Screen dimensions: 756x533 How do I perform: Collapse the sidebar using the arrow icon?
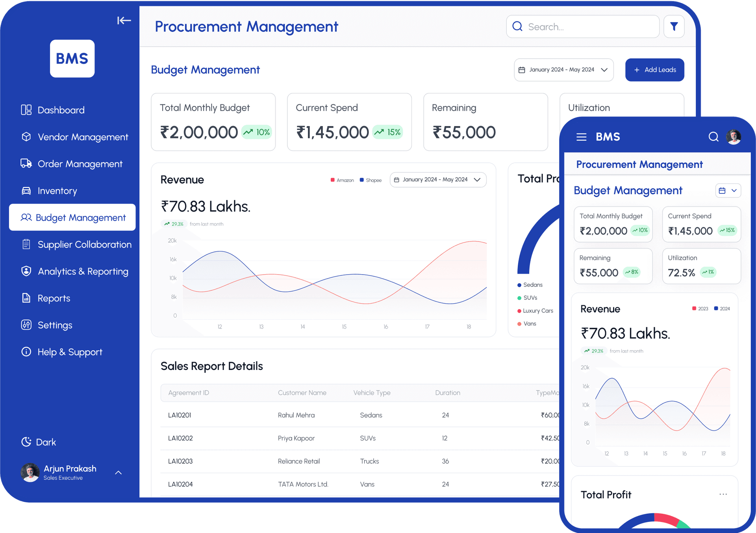(x=124, y=20)
